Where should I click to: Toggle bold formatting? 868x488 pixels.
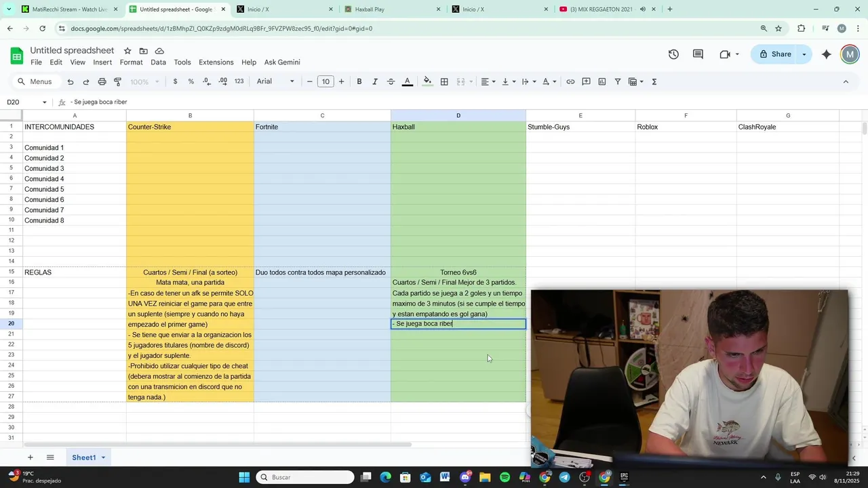[359, 81]
